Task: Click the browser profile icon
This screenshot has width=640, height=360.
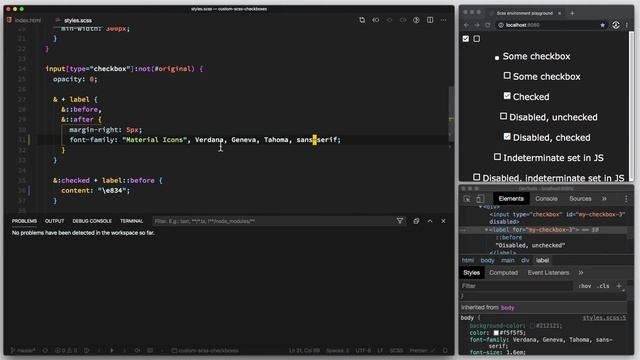Action: coord(616,25)
